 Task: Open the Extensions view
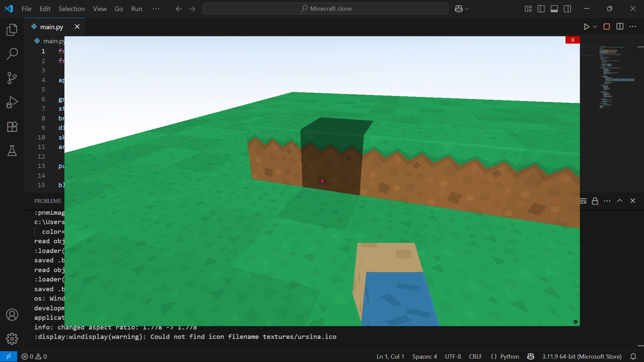[x=12, y=126]
